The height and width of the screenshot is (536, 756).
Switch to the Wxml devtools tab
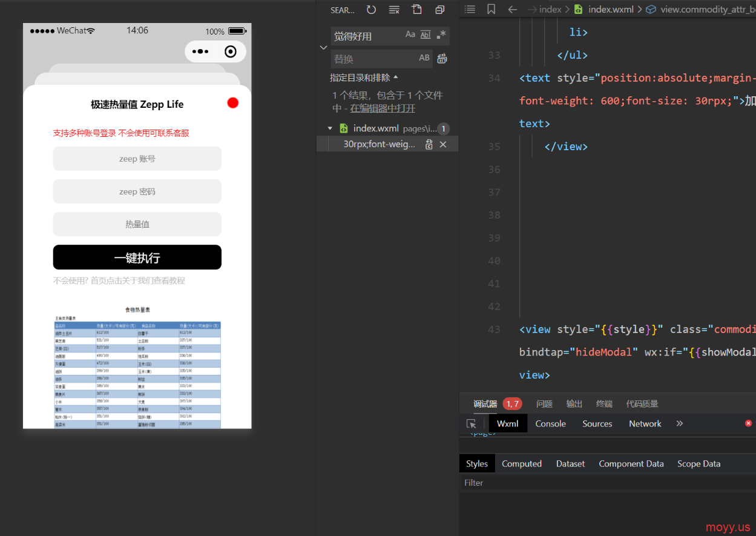[x=508, y=423]
